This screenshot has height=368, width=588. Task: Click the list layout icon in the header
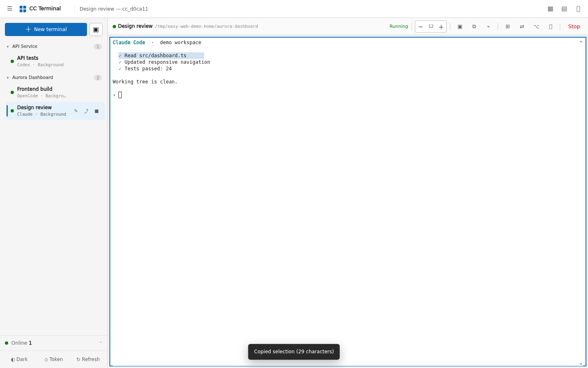pos(564,9)
